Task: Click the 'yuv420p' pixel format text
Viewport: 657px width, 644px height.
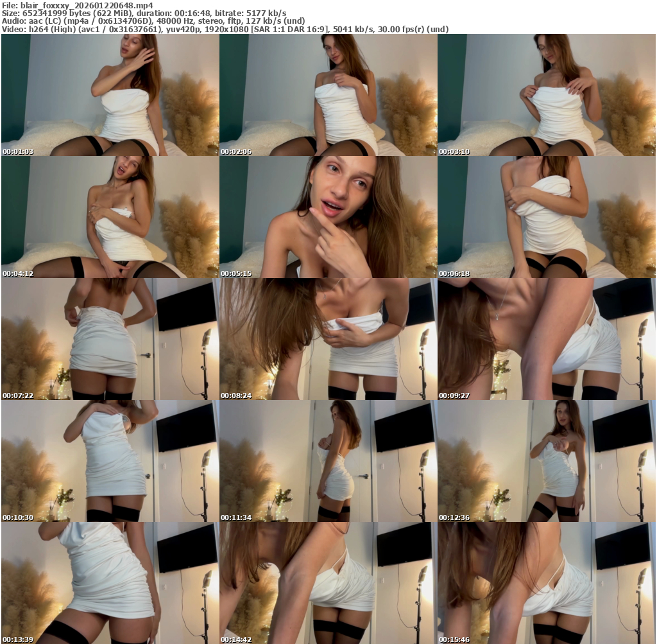Action: pos(184,30)
